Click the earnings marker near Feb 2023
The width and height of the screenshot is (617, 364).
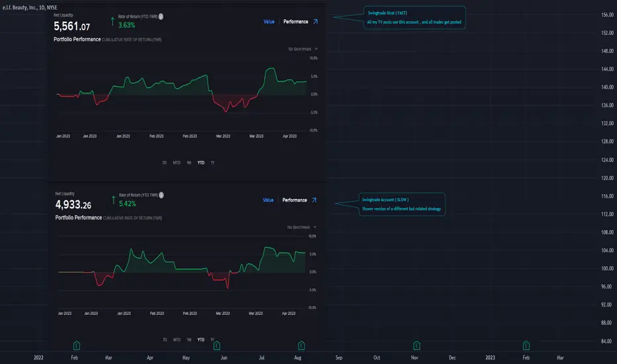click(526, 345)
